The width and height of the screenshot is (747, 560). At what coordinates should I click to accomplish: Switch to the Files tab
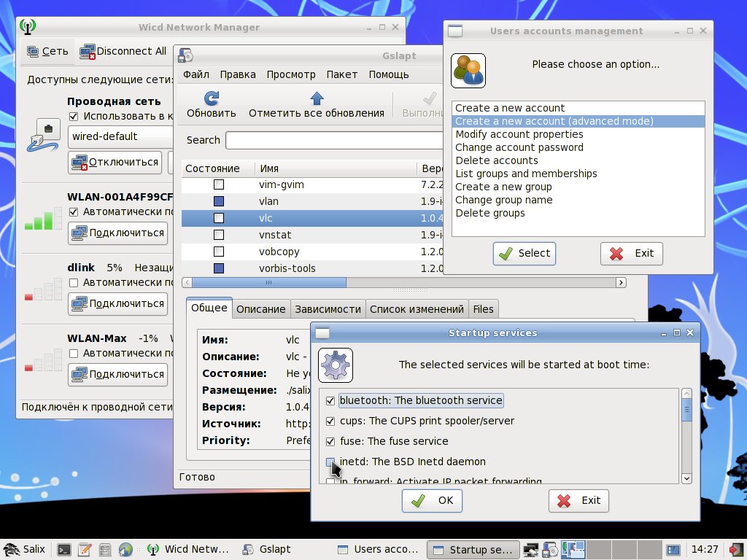[x=483, y=309]
